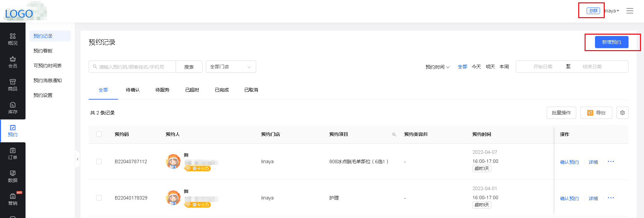The height and width of the screenshot is (218, 644).
Task: Switch to the 待服务 tab
Action: pos(163,90)
